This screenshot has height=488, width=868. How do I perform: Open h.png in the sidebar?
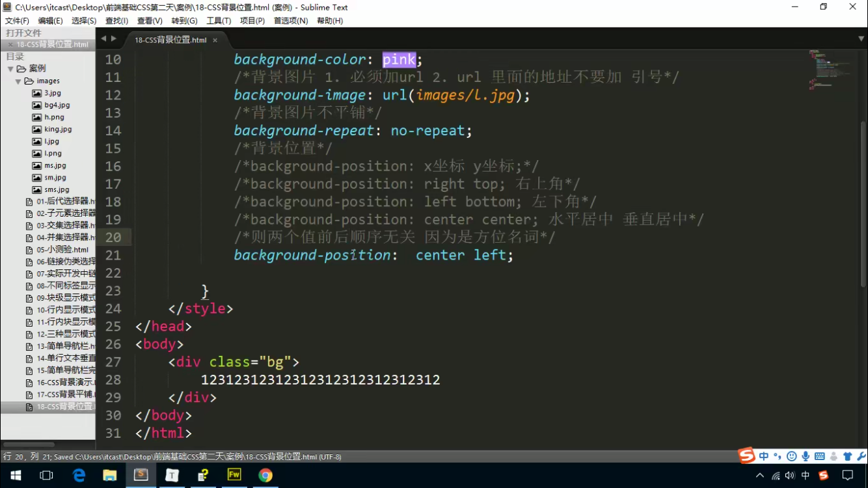(54, 117)
